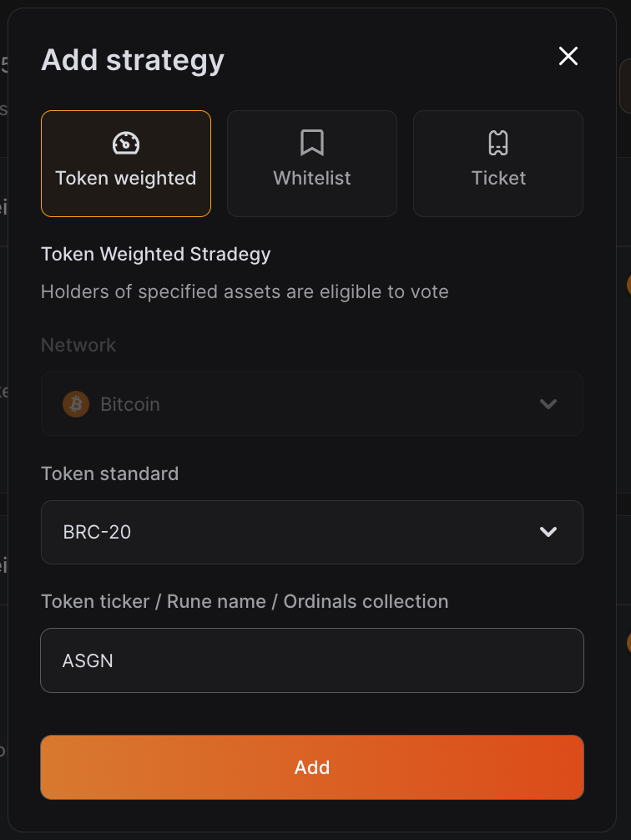Screen dimensions: 631x840
Task: Click the Token standard field label
Action: 109,474
